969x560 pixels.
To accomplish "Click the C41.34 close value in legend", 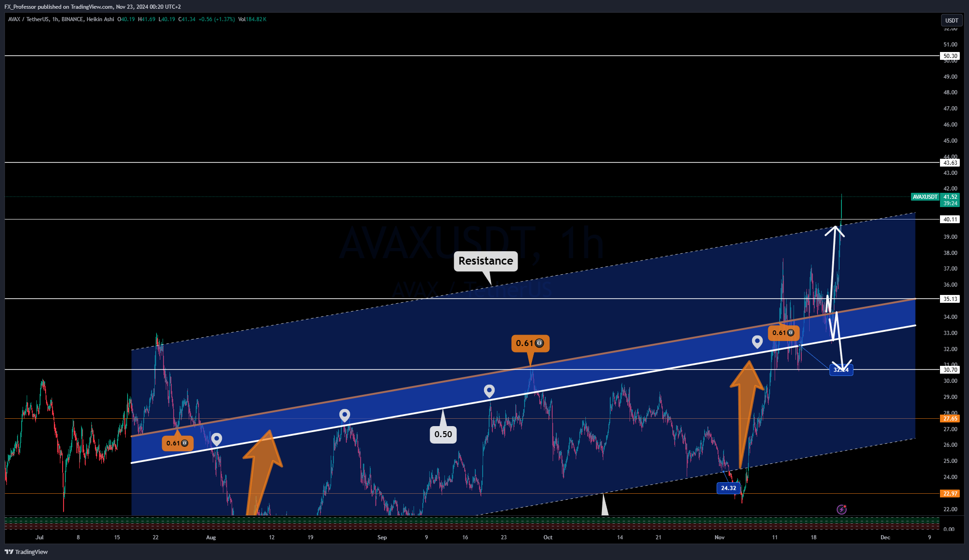I will click(187, 19).
